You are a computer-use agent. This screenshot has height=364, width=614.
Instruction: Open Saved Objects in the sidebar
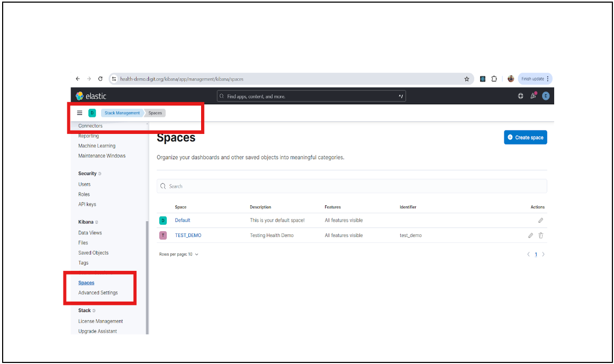coord(93,253)
